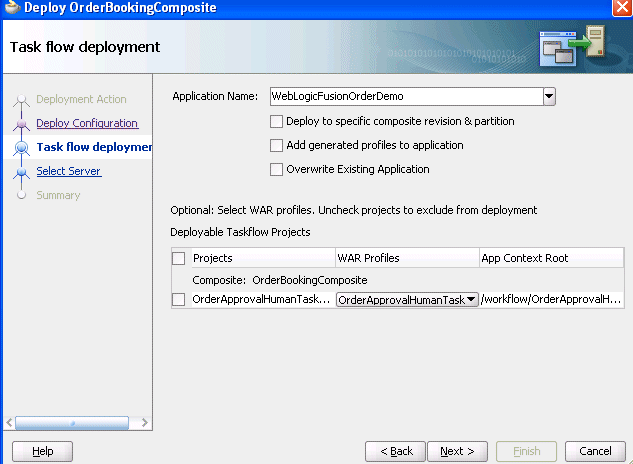
Task: Jump to the Select Server step link
Action: point(69,171)
